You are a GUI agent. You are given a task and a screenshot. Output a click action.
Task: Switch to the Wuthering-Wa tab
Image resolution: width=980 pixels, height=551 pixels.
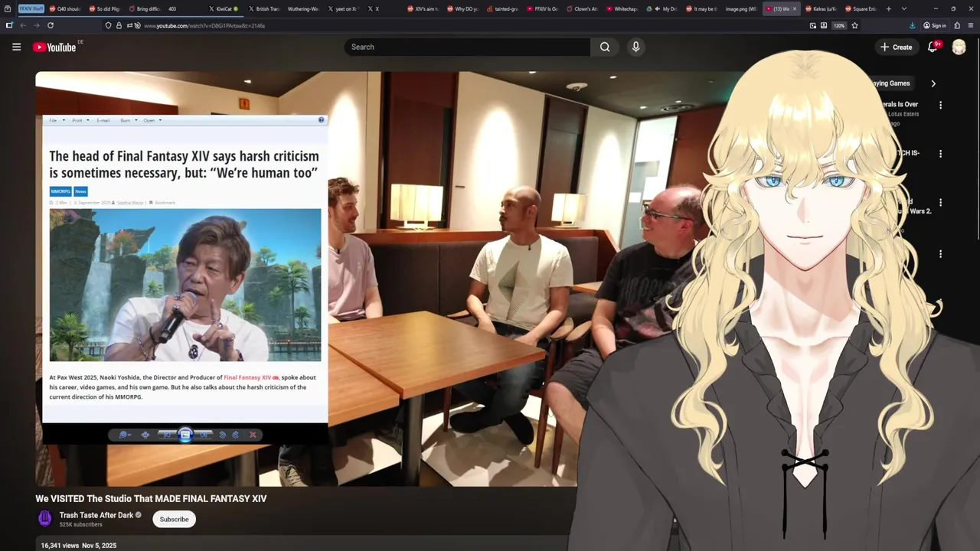click(304, 8)
